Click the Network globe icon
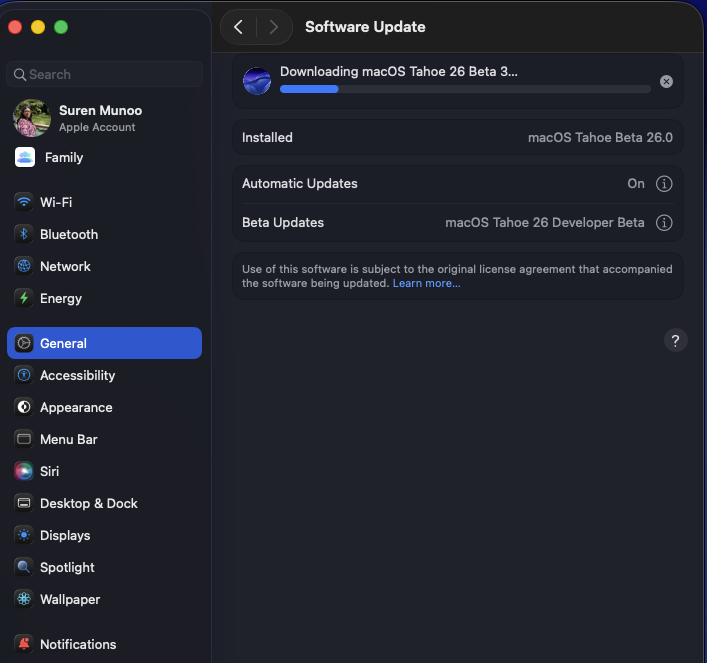This screenshot has width=707, height=663. pyautogui.click(x=24, y=266)
